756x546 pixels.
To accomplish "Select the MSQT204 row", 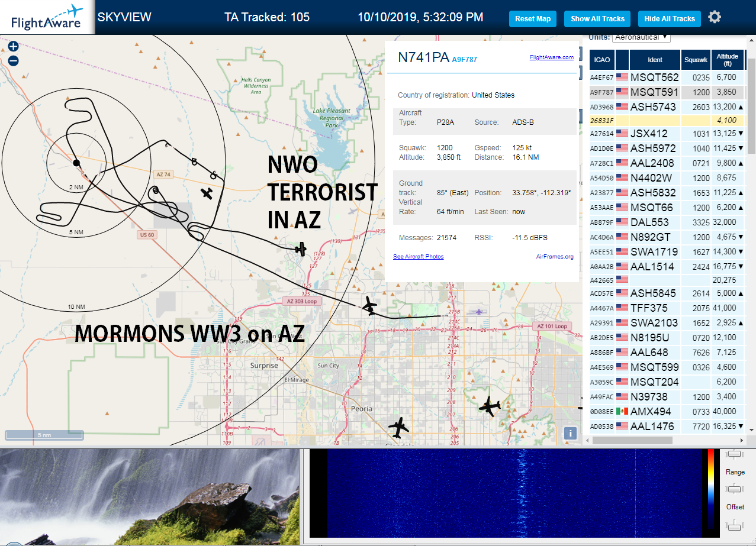I will pyautogui.click(x=667, y=382).
